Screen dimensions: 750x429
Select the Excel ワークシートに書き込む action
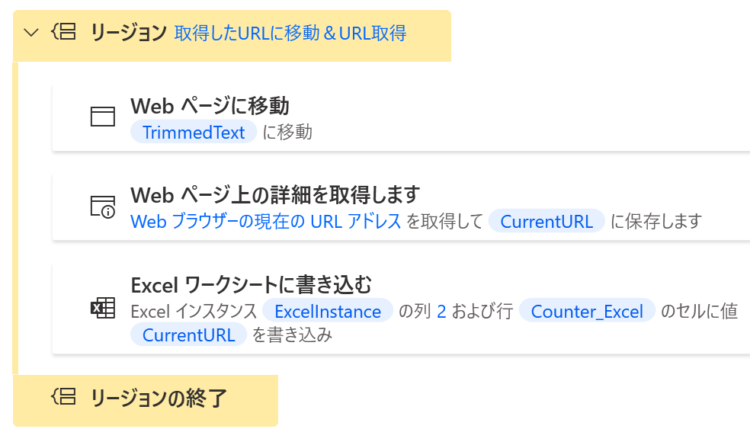tap(401, 308)
